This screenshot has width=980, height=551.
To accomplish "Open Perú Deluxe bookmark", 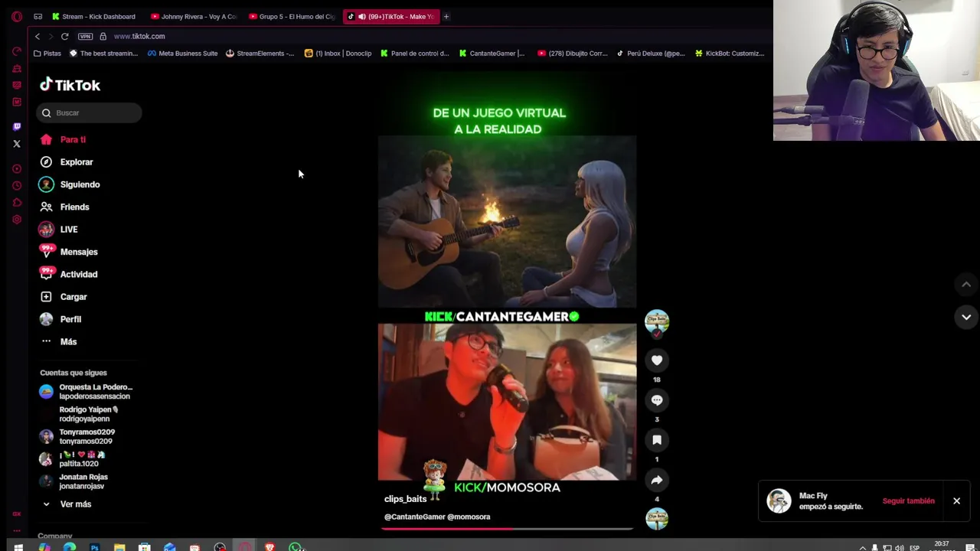I will (x=651, y=54).
